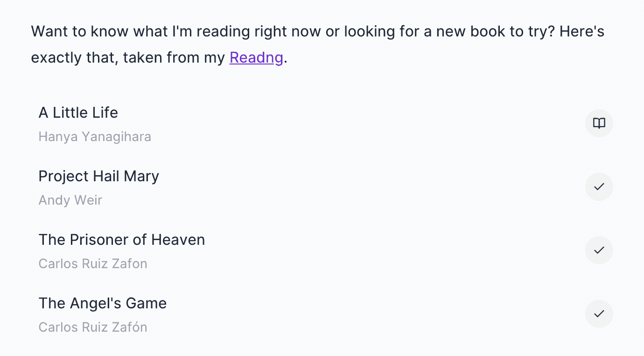Click The Prisoner of Heaven title
Screen dimensions: 644x356
(122, 240)
